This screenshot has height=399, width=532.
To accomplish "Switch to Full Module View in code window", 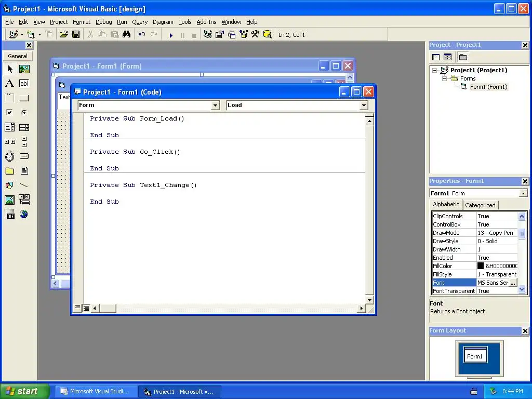I will (x=86, y=308).
